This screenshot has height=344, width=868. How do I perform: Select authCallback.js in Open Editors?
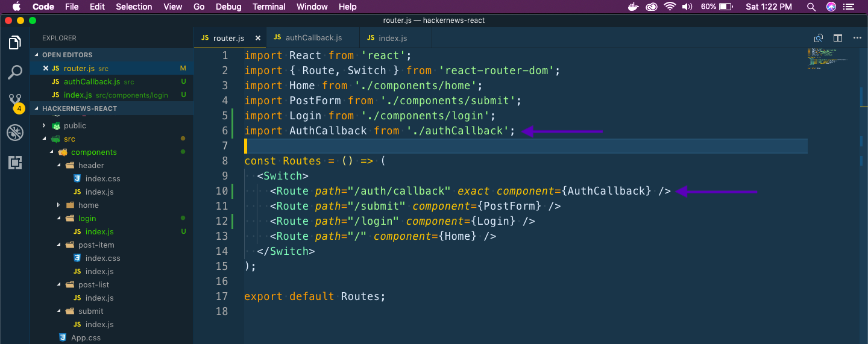click(112, 82)
